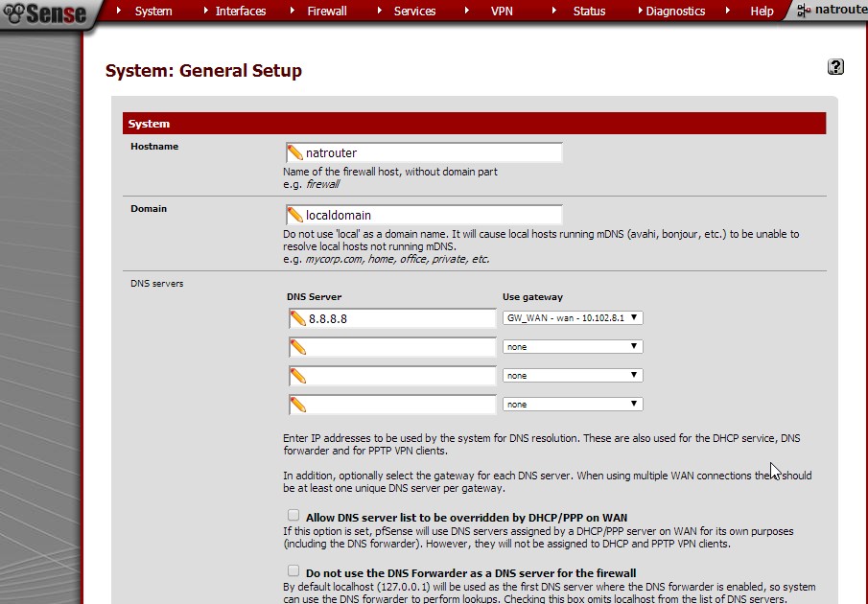
Task: Open the third DNS gateway dropdown
Action: 573,376
